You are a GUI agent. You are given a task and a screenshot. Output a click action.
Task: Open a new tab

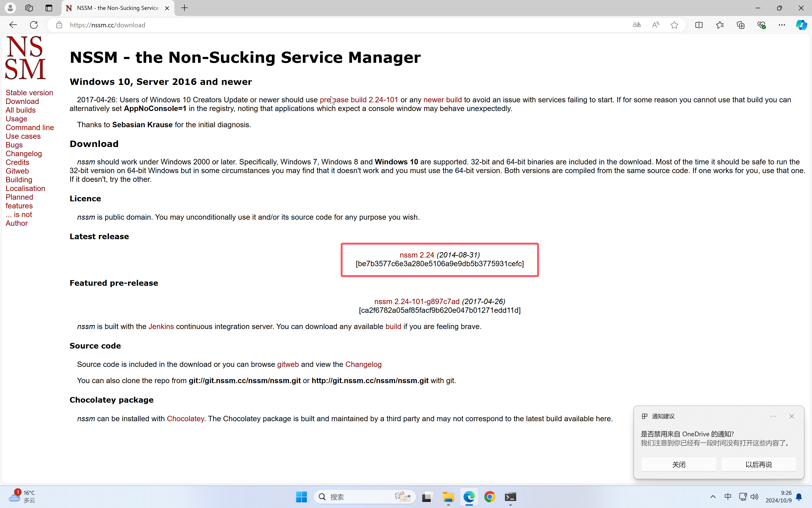184,8
